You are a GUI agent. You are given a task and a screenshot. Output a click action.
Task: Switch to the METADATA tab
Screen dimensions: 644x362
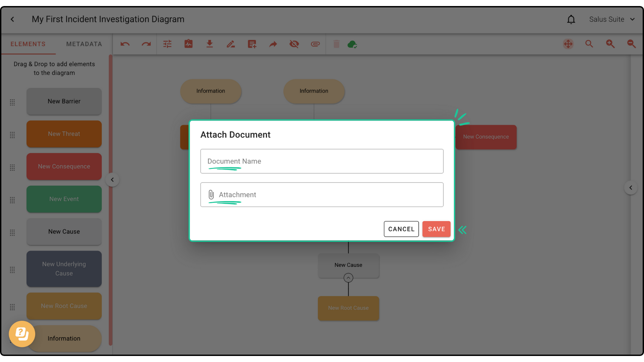pos(84,44)
